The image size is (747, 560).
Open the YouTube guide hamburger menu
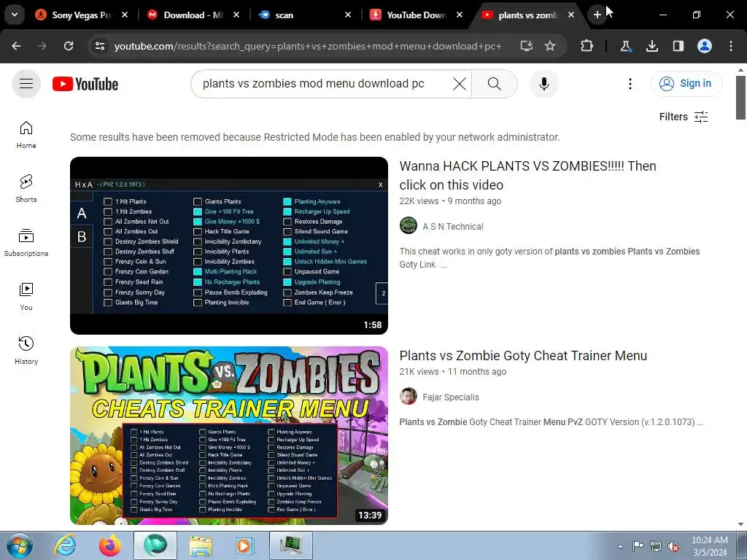coord(26,84)
